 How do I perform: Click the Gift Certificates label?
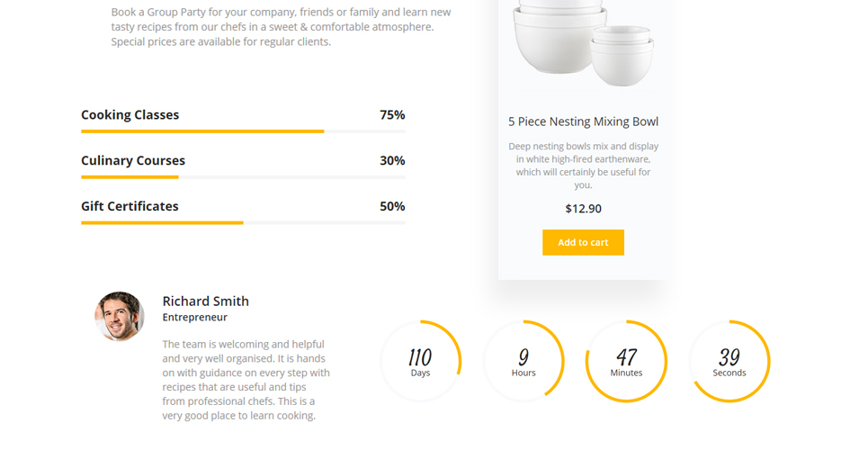130,206
